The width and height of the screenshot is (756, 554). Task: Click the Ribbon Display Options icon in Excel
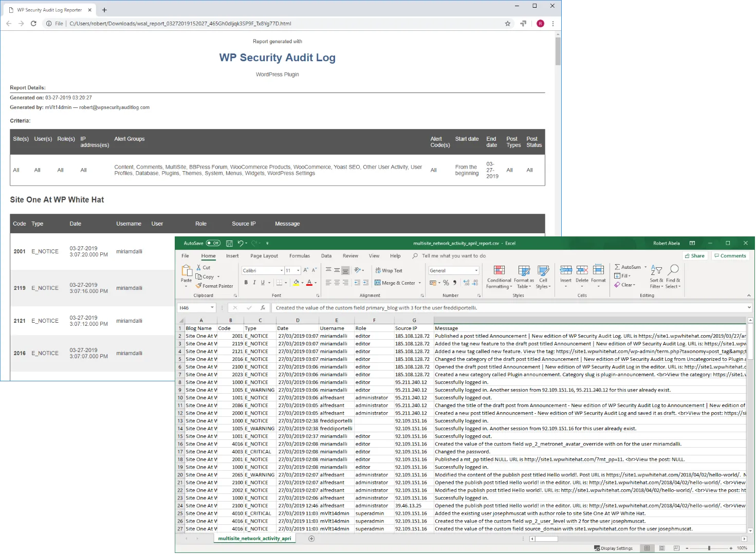coord(692,244)
